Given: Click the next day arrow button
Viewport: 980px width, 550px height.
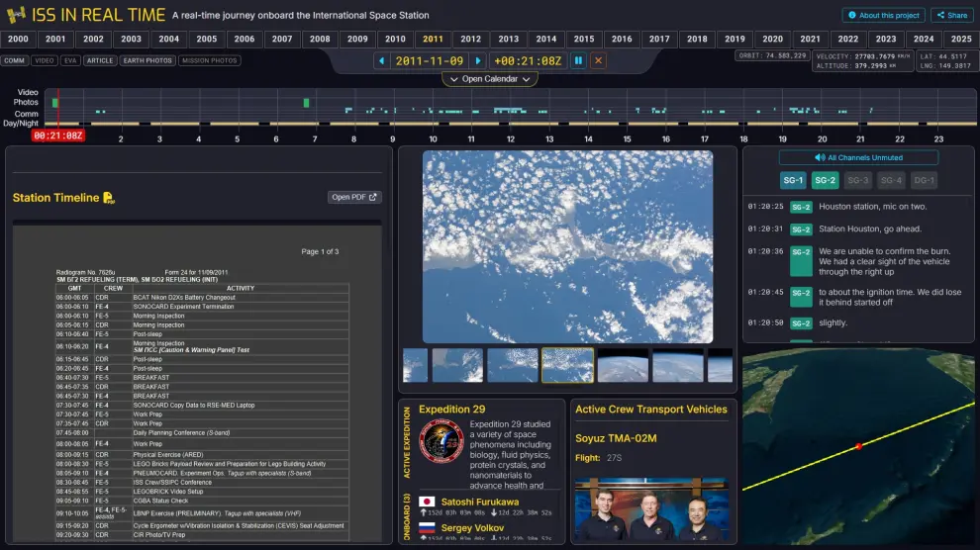Looking at the screenshot, I should point(478,60).
